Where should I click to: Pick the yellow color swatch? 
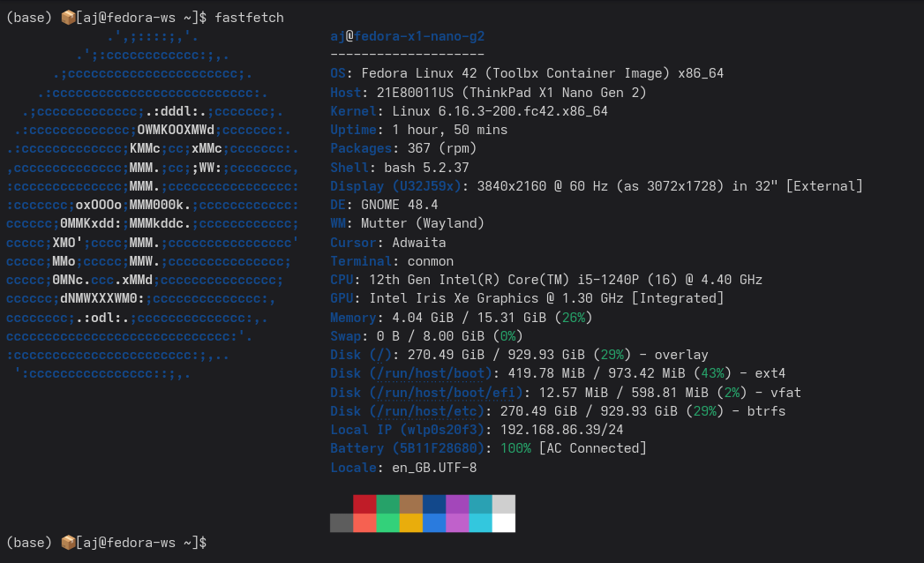coord(411,523)
